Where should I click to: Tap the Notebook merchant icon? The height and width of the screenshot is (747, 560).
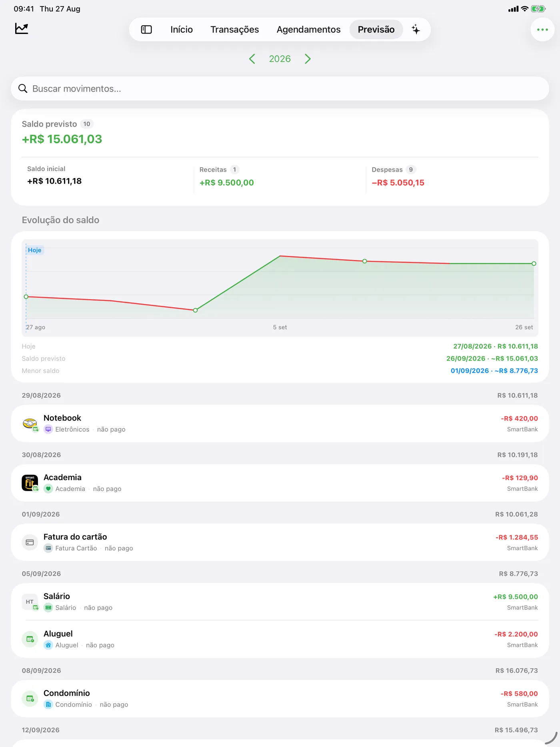[x=30, y=423]
